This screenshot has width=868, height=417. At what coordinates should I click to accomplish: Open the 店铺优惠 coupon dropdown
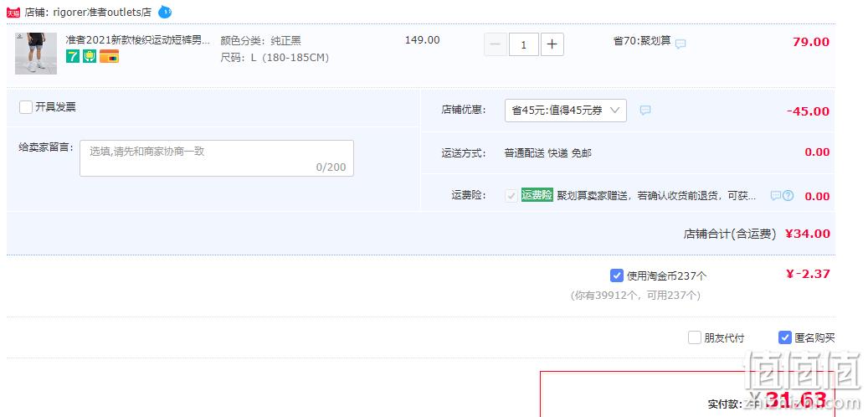point(565,111)
